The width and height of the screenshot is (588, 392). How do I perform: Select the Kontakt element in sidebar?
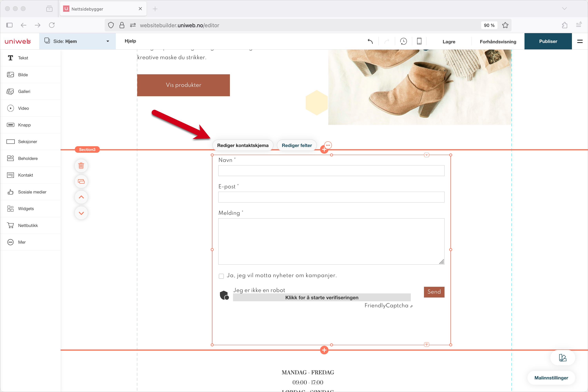[x=30, y=175]
